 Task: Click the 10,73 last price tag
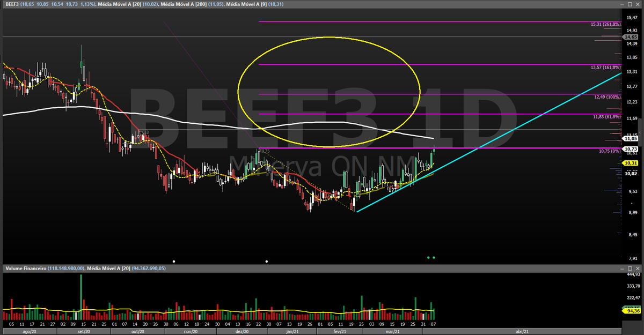630,148
